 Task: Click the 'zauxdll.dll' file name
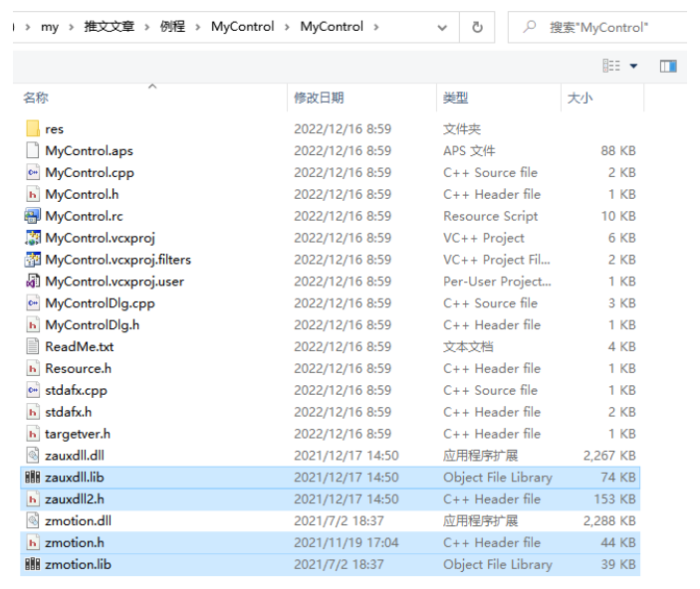click(x=75, y=456)
